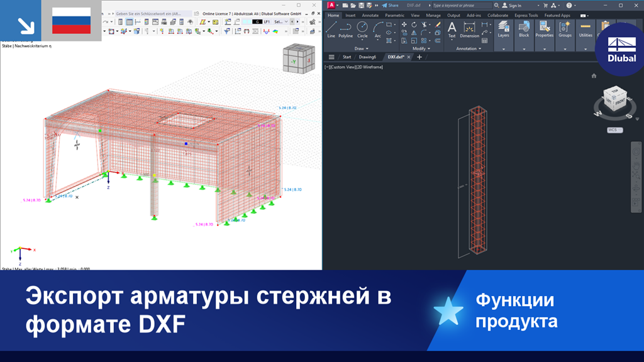The width and height of the screenshot is (644, 362).
Task: Open the Home ribbon tab
Action: pos(333,15)
